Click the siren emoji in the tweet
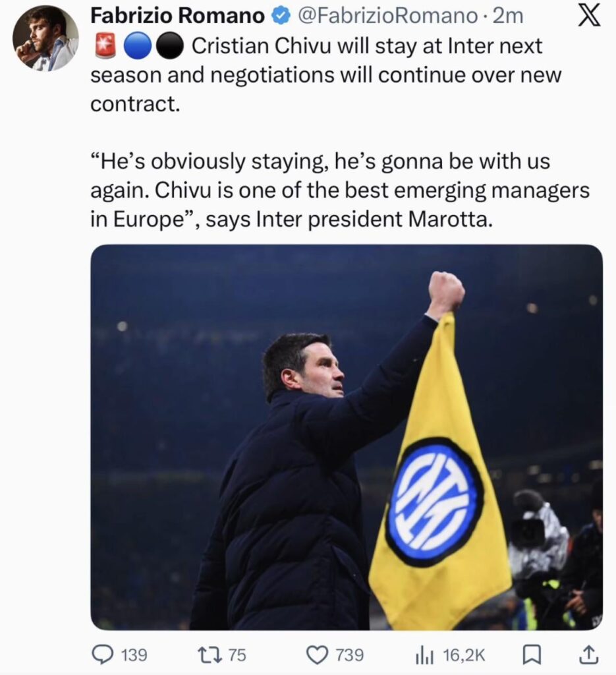Viewport: 616px width, 675px height. pos(104,46)
